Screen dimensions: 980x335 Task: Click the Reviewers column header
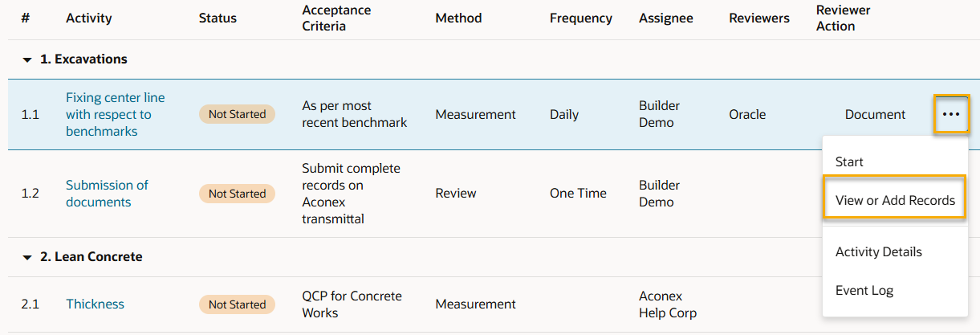click(758, 18)
